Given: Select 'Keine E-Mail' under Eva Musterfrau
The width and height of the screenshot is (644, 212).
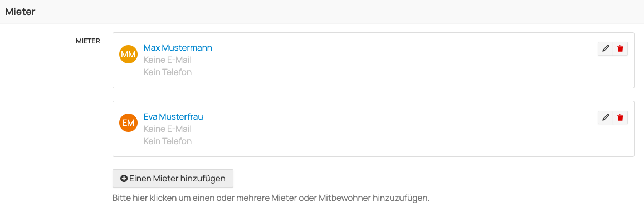Looking at the screenshot, I should 168,129.
